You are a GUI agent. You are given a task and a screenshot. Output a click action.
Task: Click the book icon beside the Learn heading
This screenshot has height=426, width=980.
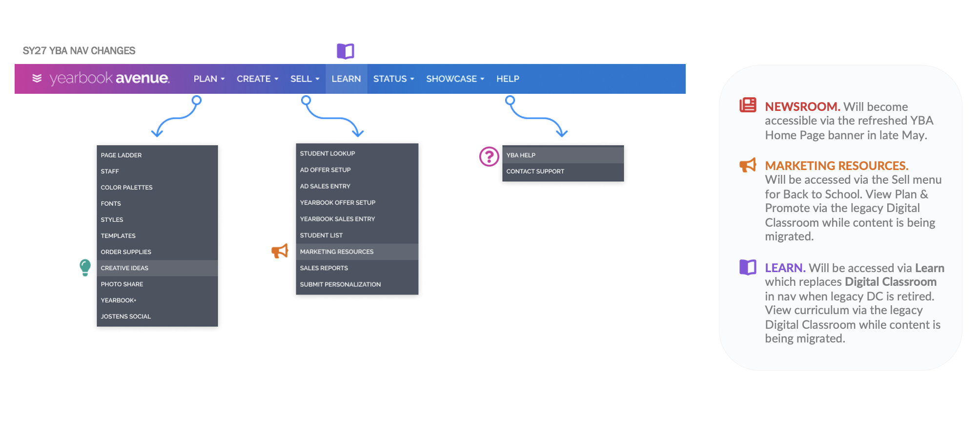pyautogui.click(x=748, y=267)
